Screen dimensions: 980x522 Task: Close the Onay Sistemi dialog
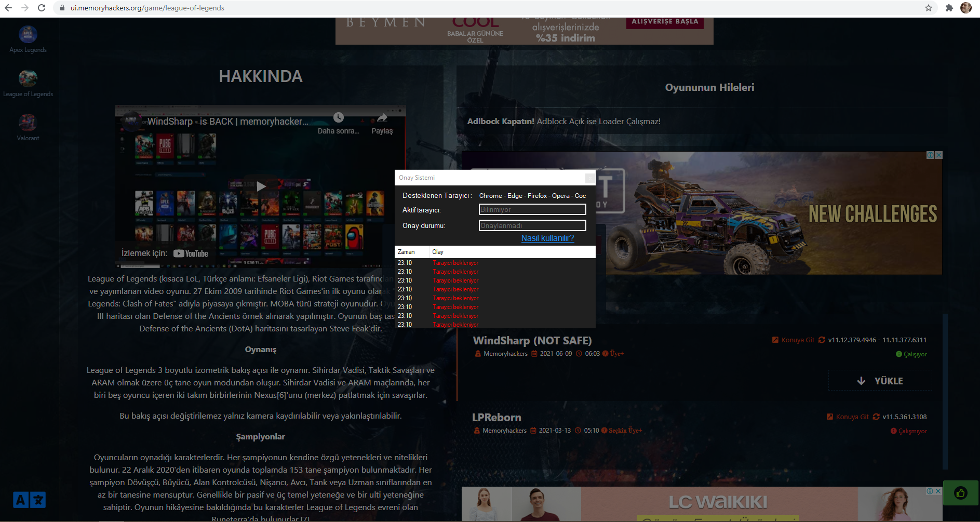click(x=590, y=178)
